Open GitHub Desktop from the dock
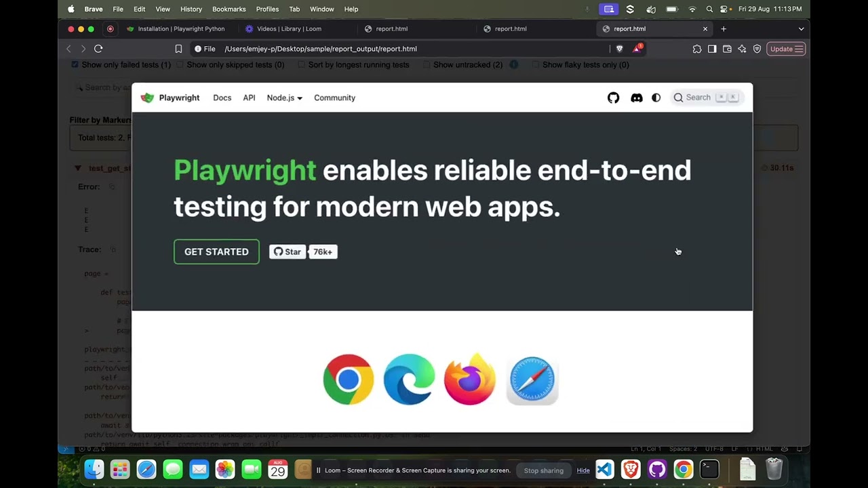The width and height of the screenshot is (868, 488). tap(656, 469)
